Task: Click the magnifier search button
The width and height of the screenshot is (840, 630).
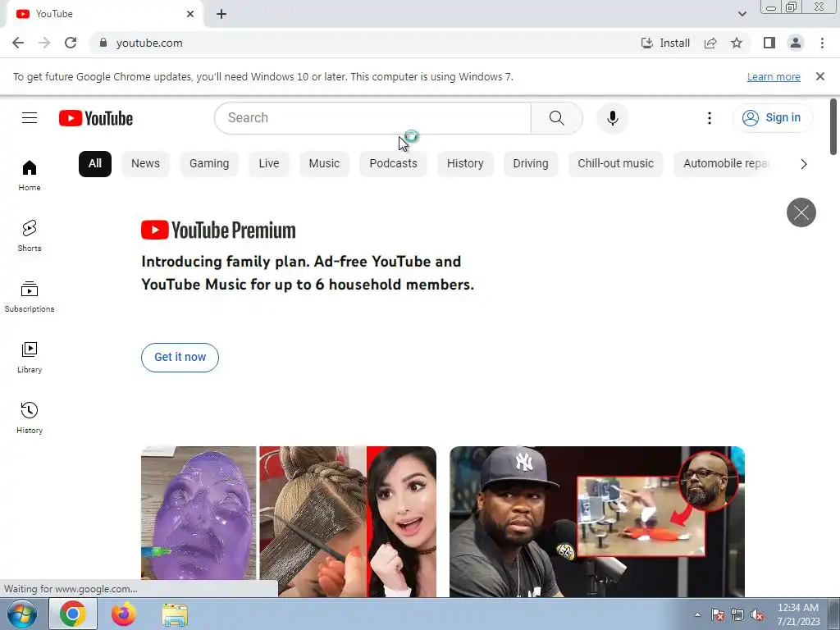Action: point(557,118)
